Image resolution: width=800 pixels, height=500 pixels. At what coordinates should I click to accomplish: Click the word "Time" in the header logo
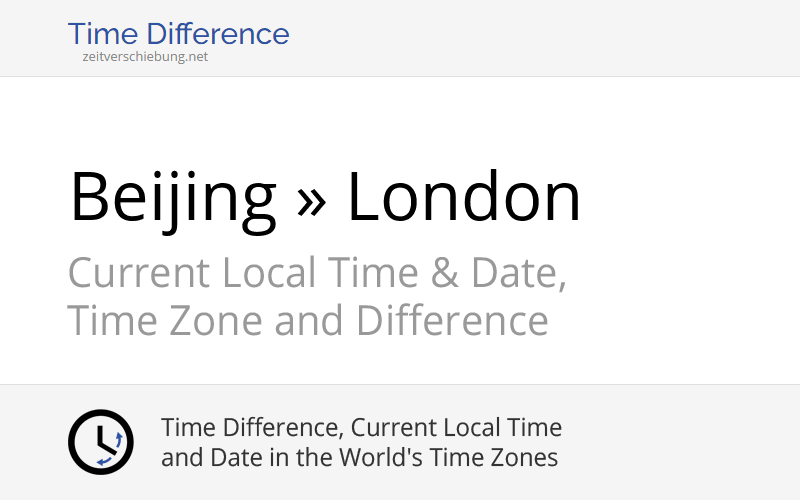click(x=100, y=34)
